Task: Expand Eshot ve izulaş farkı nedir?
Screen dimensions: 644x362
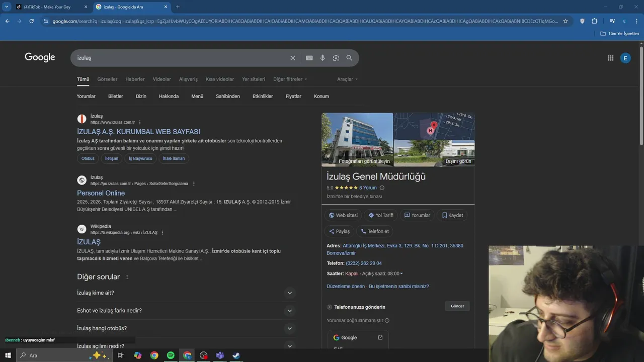Action: click(186, 311)
